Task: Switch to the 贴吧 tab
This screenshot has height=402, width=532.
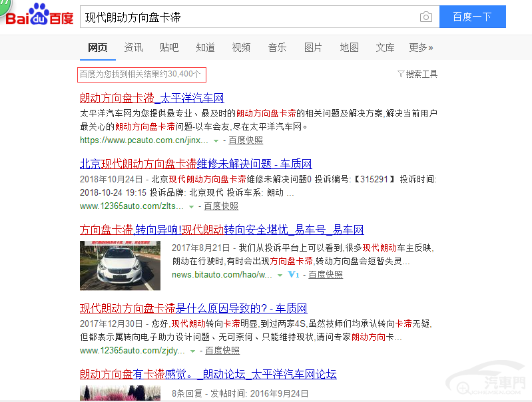Action: coord(169,47)
